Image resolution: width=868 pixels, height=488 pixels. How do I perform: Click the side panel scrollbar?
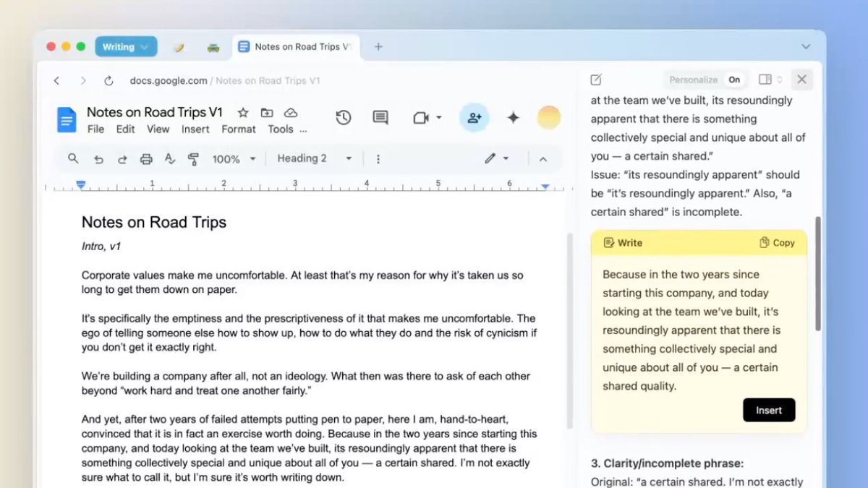pos(818,273)
